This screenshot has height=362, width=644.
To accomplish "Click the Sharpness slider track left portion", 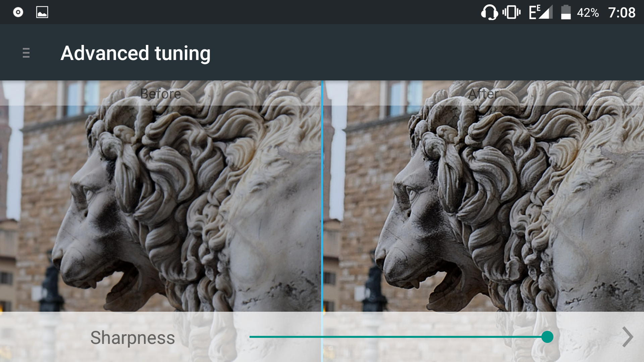I will 335,337.
